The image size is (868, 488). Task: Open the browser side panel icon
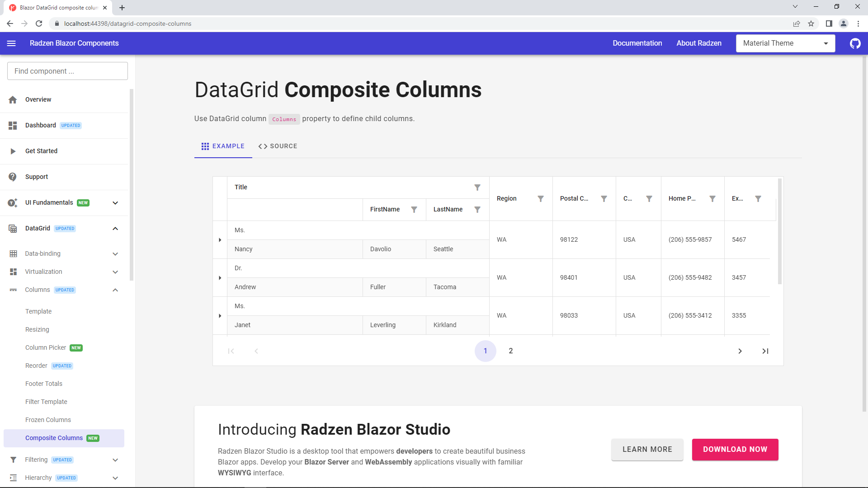click(829, 23)
